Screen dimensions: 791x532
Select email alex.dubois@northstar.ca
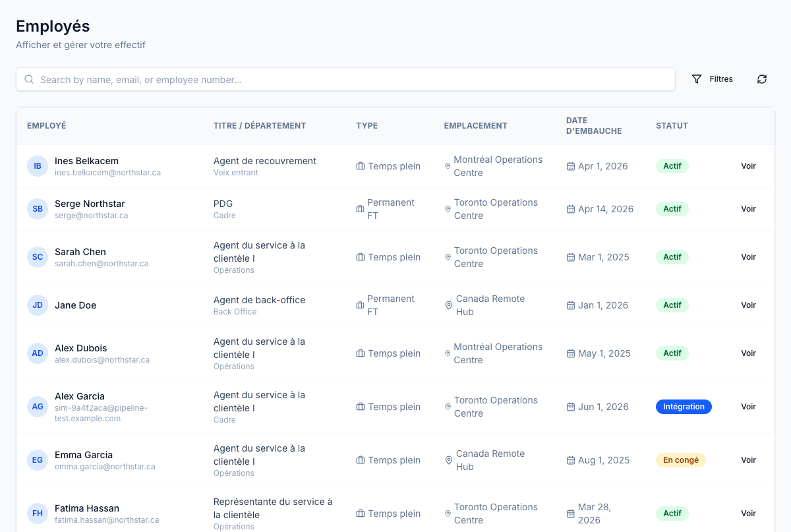coord(102,360)
